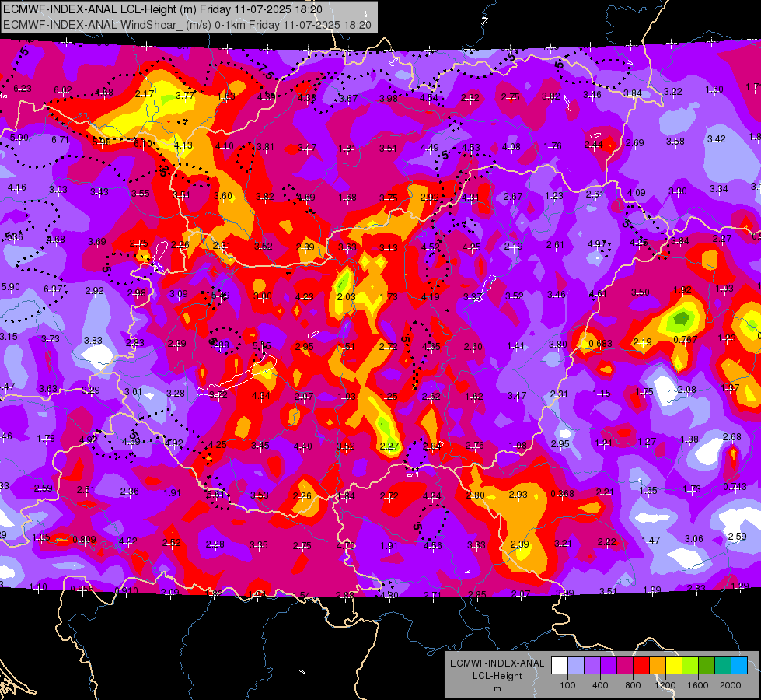The width and height of the screenshot is (761, 700).
Task: Click the wind shear value 1.47
Action: pos(651,541)
